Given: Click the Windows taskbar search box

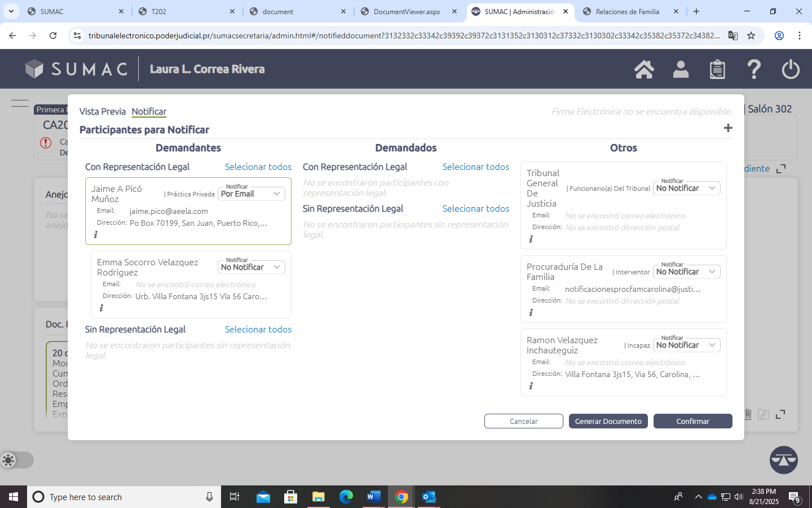Looking at the screenshot, I should point(124,497).
